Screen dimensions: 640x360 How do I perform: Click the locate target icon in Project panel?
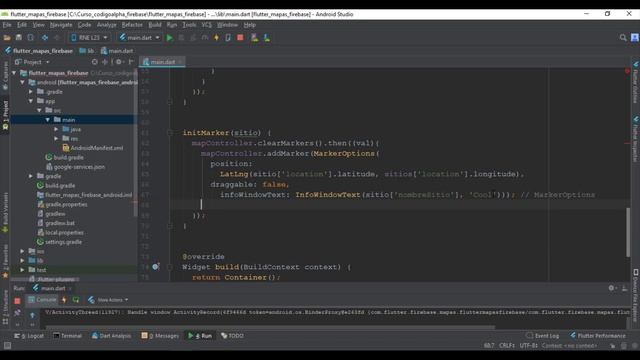pyautogui.click(x=95, y=62)
